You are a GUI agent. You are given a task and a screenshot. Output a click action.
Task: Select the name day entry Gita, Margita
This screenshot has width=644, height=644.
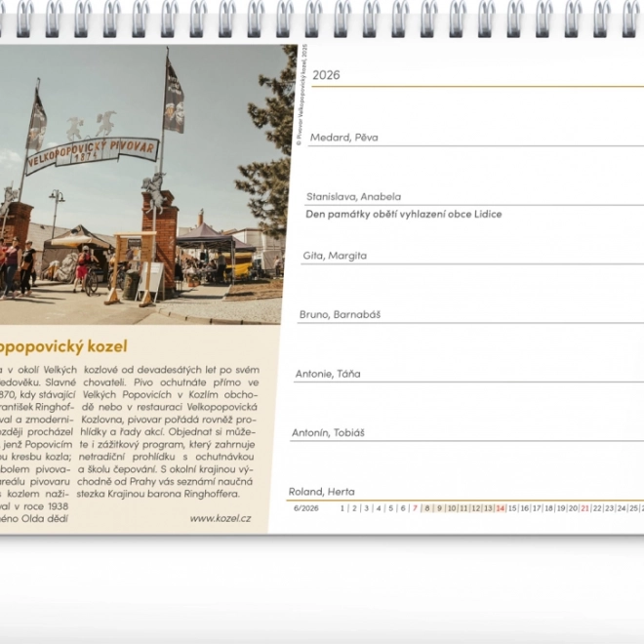[x=335, y=256]
